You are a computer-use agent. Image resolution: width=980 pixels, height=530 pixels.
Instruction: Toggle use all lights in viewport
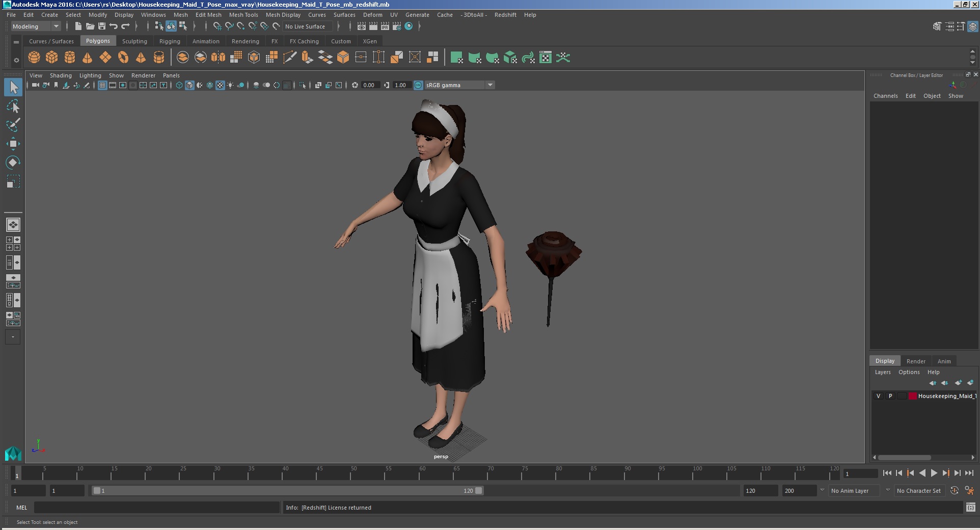[230, 85]
